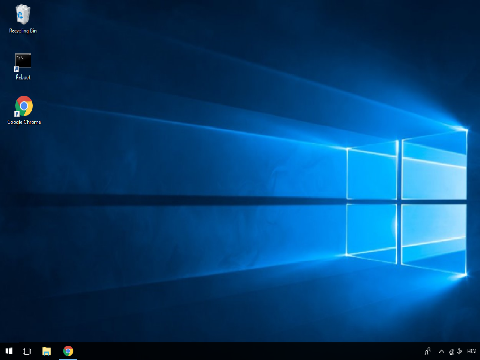Click the input language indicator
Screen dimensions: 480x360
coord(471,351)
